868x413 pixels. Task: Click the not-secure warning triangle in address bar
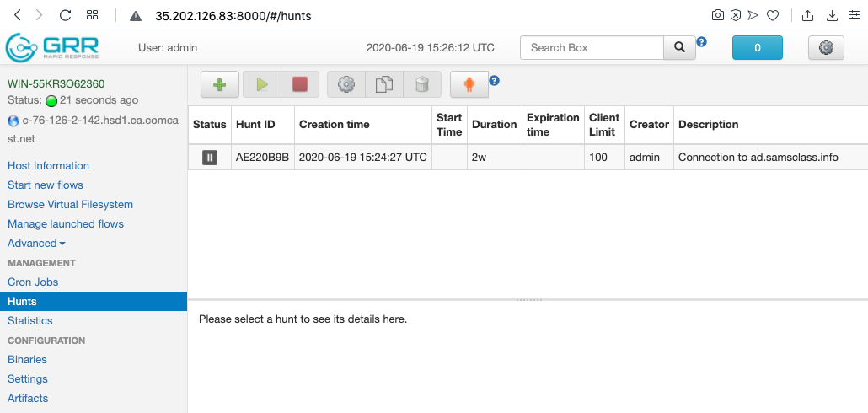click(136, 16)
